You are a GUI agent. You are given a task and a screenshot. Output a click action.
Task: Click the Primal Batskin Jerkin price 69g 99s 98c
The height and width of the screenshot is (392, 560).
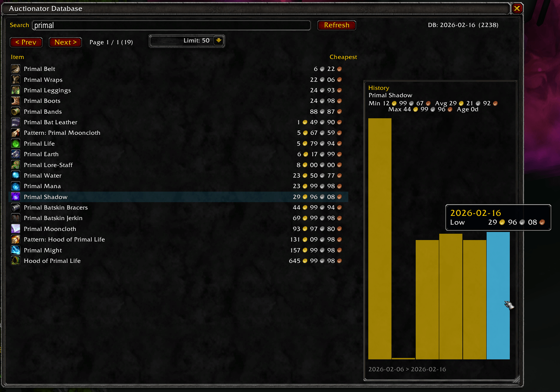(x=317, y=218)
